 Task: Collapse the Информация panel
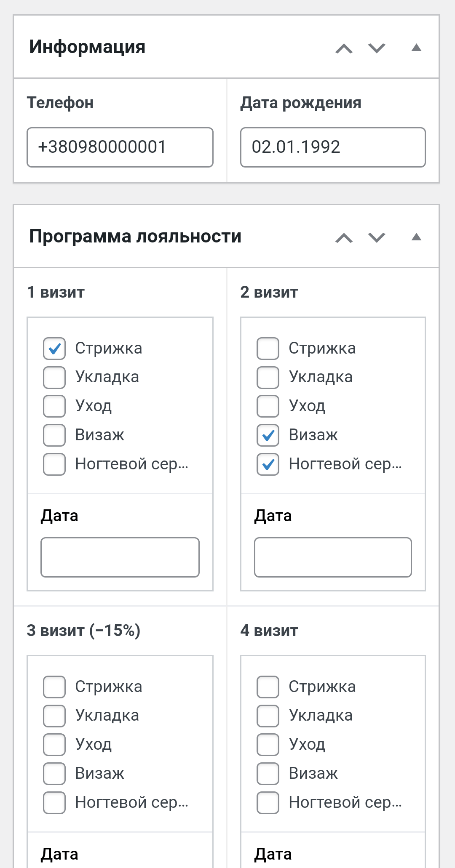point(416,48)
